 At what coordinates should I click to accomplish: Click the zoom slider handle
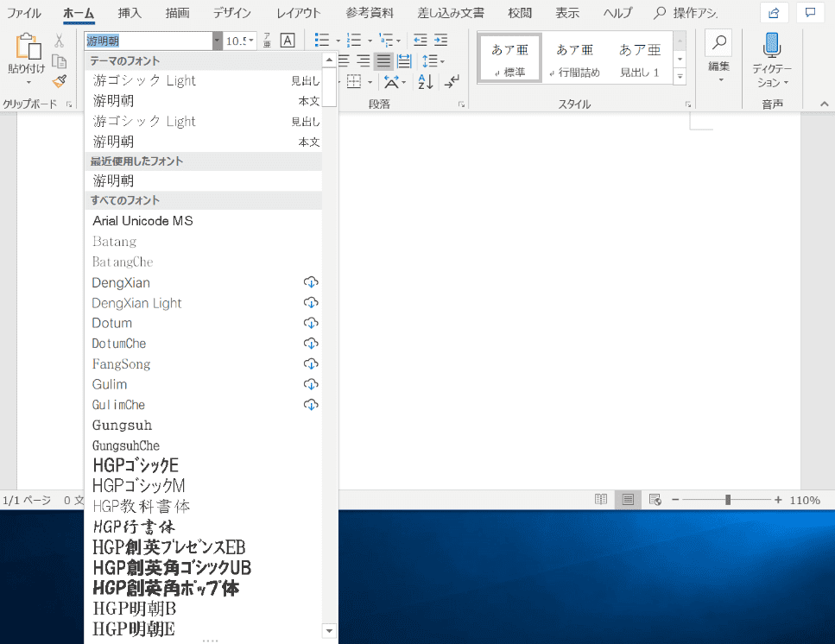[x=727, y=500]
